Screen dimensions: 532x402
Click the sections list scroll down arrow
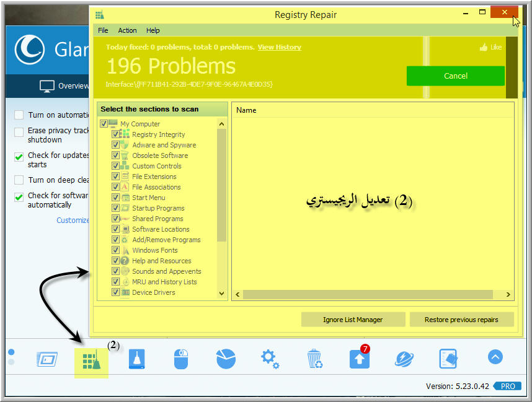221,293
